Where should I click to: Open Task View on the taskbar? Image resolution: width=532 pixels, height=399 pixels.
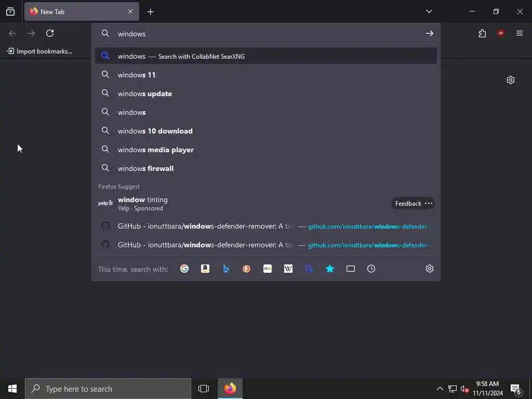[x=204, y=389]
